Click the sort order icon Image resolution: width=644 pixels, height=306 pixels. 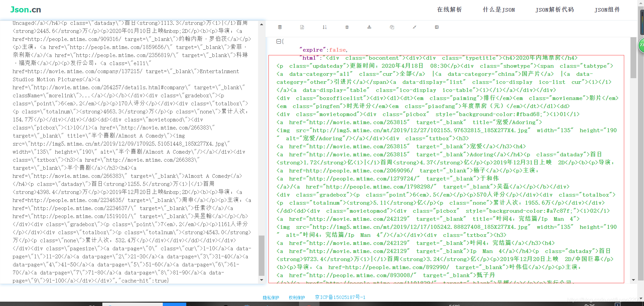(325, 27)
